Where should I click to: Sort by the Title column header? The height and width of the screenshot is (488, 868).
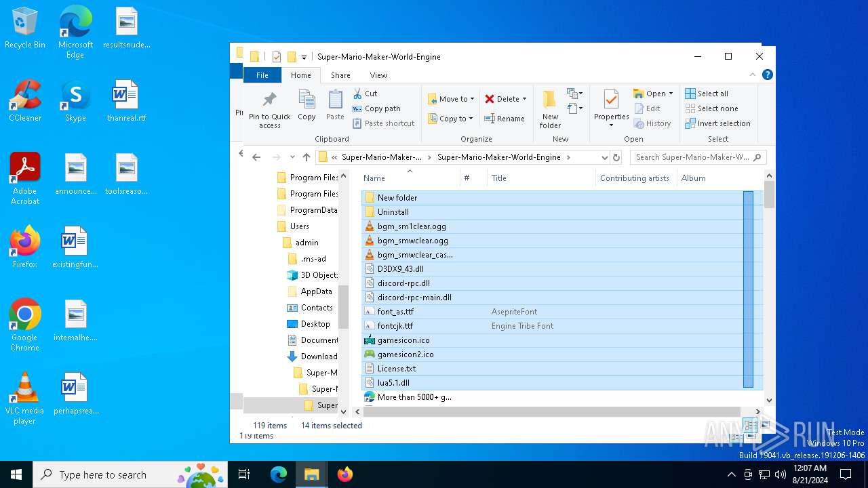tap(541, 178)
